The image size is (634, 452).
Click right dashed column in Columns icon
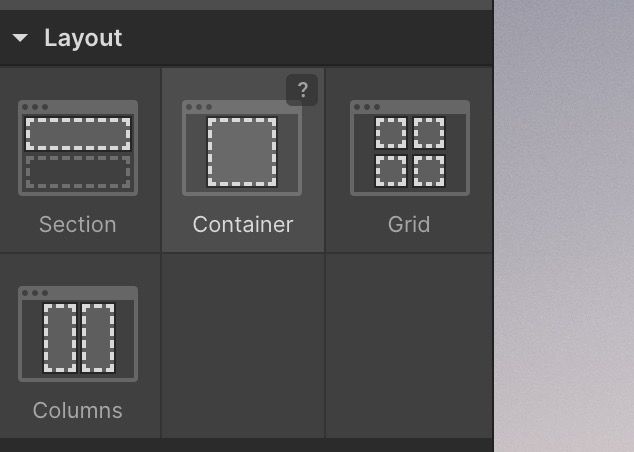pyautogui.click(x=98, y=338)
